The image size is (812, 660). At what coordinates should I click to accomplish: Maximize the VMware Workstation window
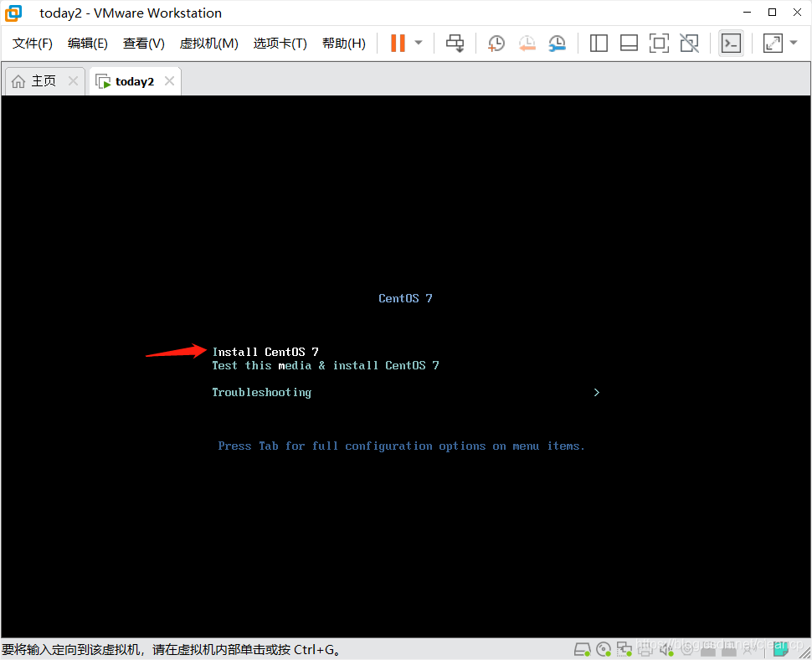click(x=772, y=13)
